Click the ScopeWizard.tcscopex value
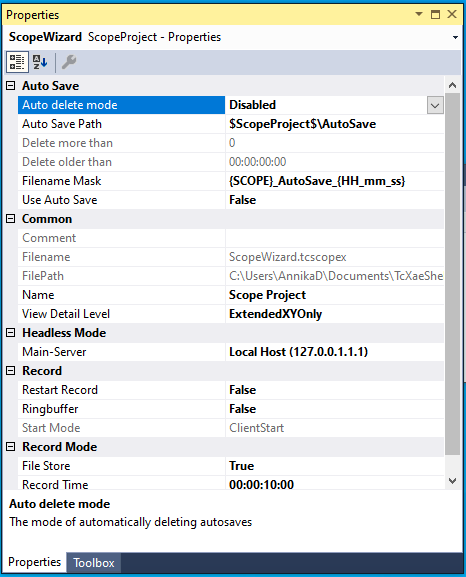 pos(287,257)
